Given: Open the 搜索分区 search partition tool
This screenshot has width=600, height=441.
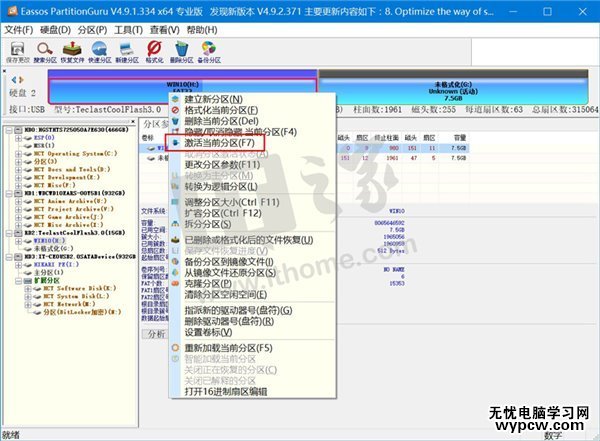Looking at the screenshot, I should [x=45, y=52].
